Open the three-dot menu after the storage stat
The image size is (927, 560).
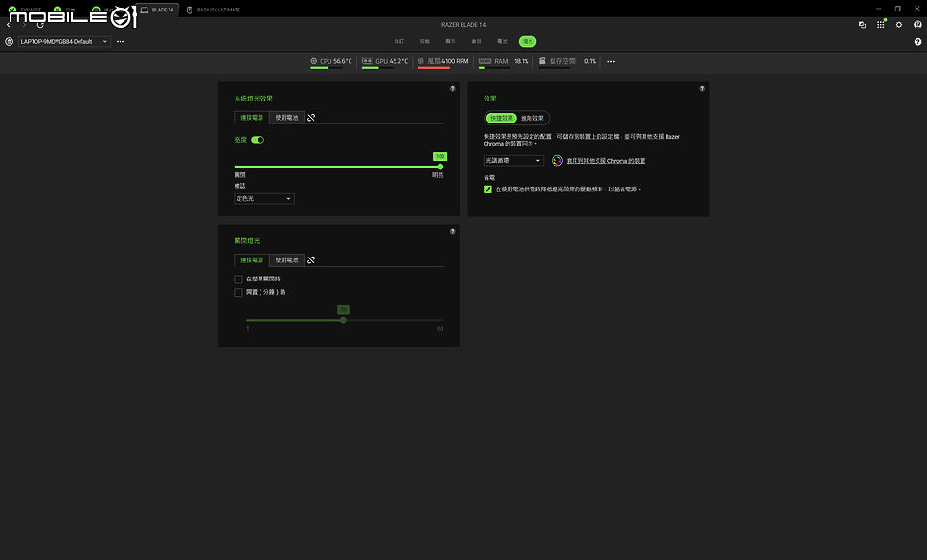[x=611, y=61]
